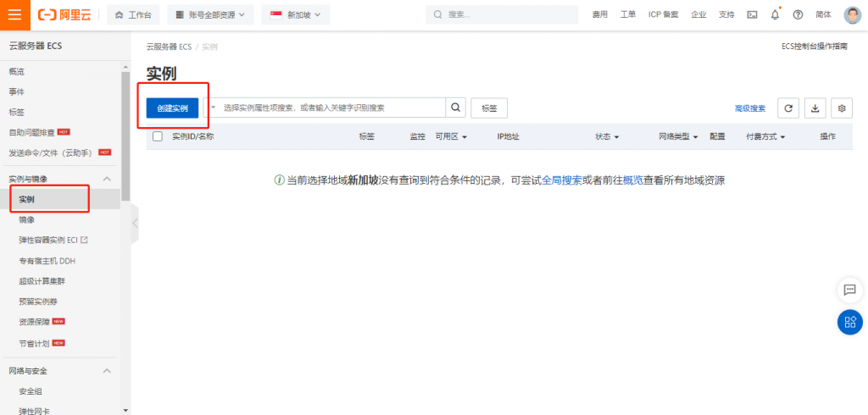Click the 标签 filter button

(x=489, y=108)
